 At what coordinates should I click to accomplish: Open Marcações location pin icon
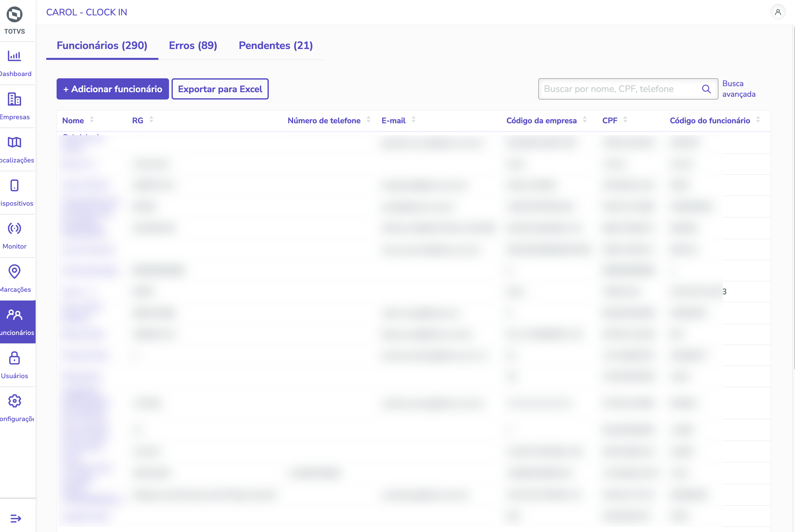coord(14,271)
